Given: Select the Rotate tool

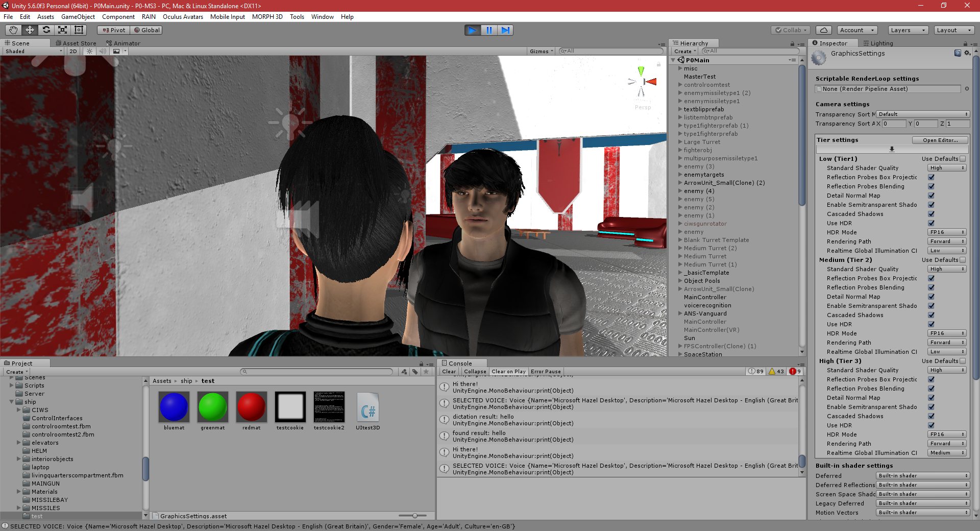Looking at the screenshot, I should pyautogui.click(x=46, y=30).
